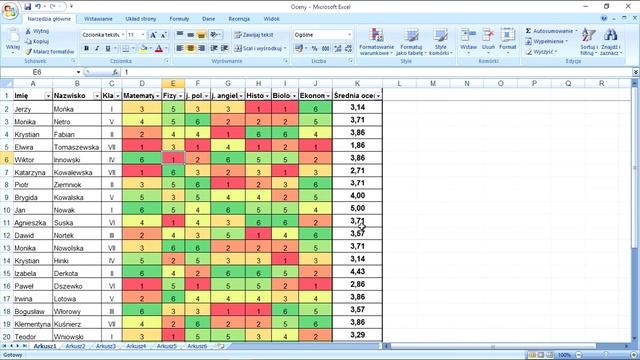This screenshot has width=640, height=360.
Task: Toggle italic formatting
Action: point(97,49)
